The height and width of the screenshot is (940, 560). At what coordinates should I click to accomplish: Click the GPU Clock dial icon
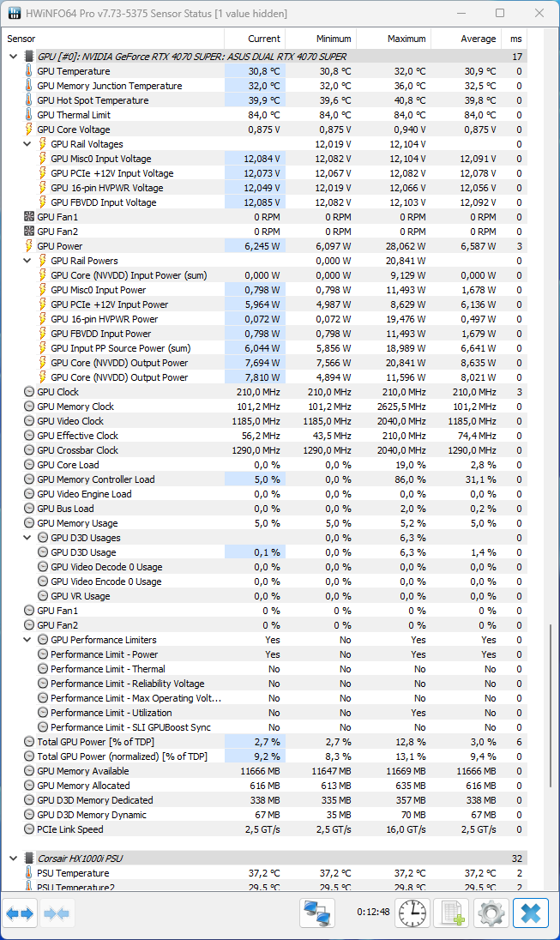coord(30,392)
